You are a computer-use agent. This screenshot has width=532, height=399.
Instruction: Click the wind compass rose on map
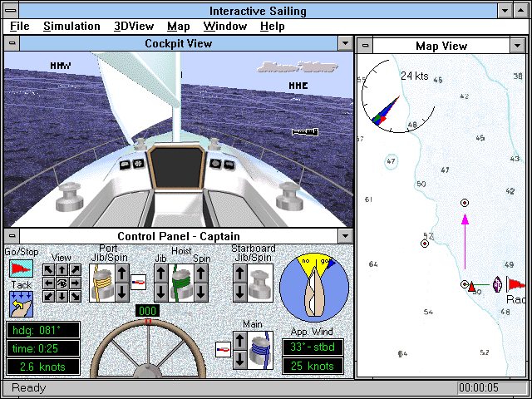398,96
